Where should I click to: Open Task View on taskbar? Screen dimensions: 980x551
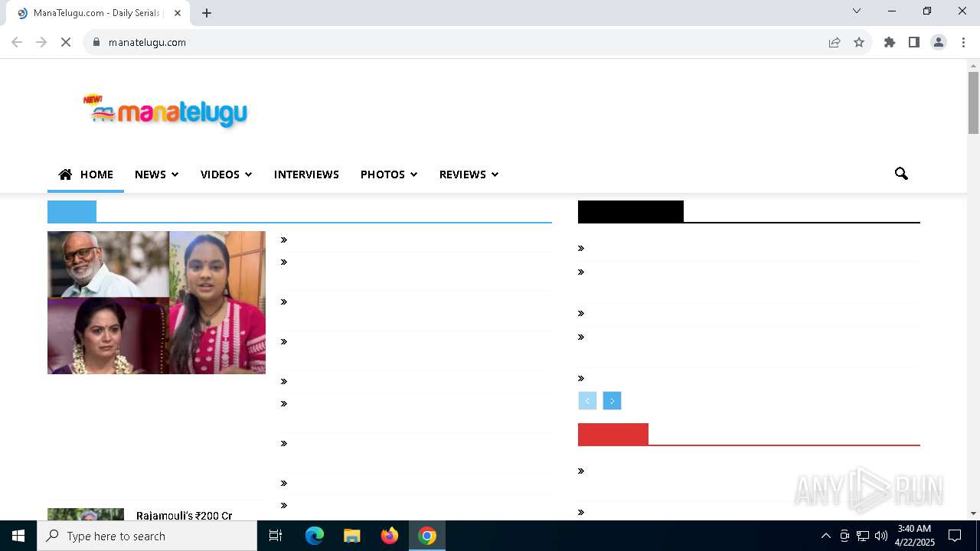tap(276, 536)
